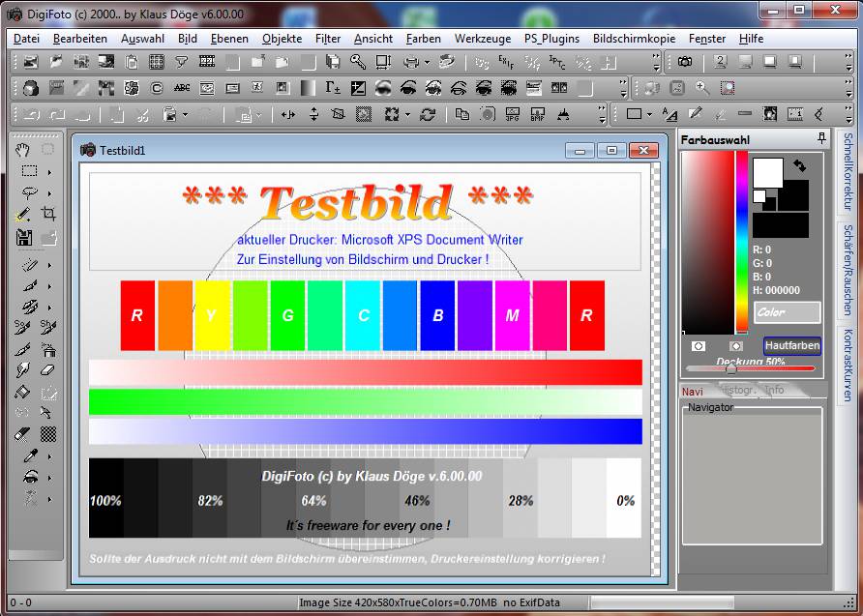Expand the rectangular selection tool options
This screenshot has height=616, width=863.
[48, 171]
